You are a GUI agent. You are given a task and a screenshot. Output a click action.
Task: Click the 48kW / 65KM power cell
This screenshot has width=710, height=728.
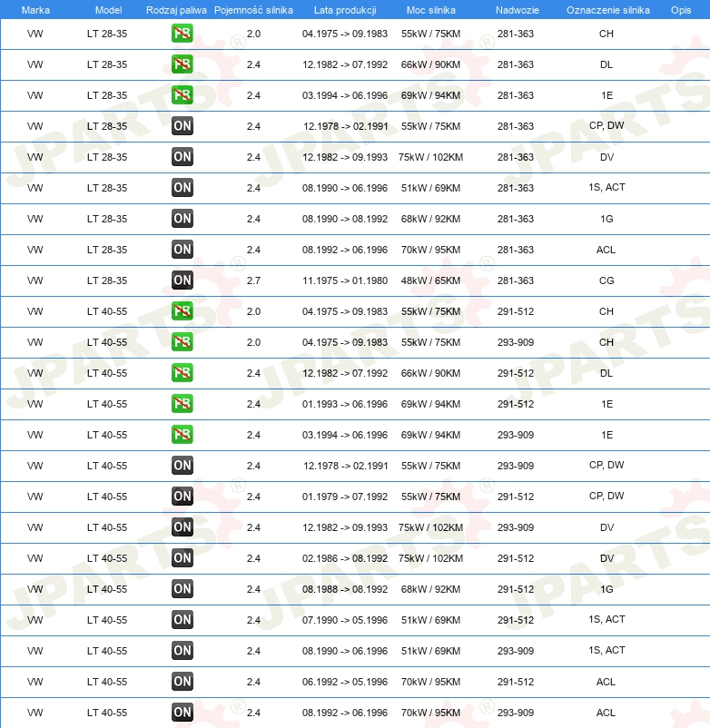431,280
